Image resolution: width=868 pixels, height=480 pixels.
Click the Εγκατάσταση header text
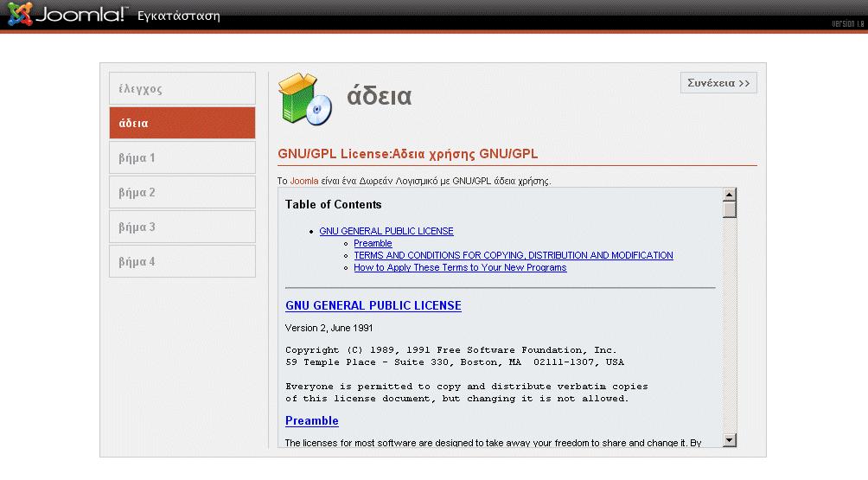(179, 16)
